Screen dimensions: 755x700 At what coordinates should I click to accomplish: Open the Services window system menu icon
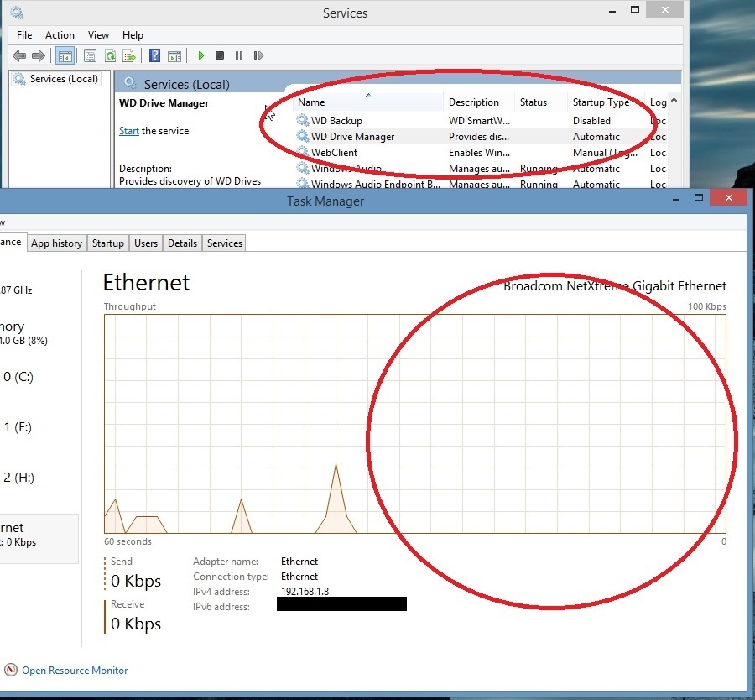pyautogui.click(x=17, y=13)
